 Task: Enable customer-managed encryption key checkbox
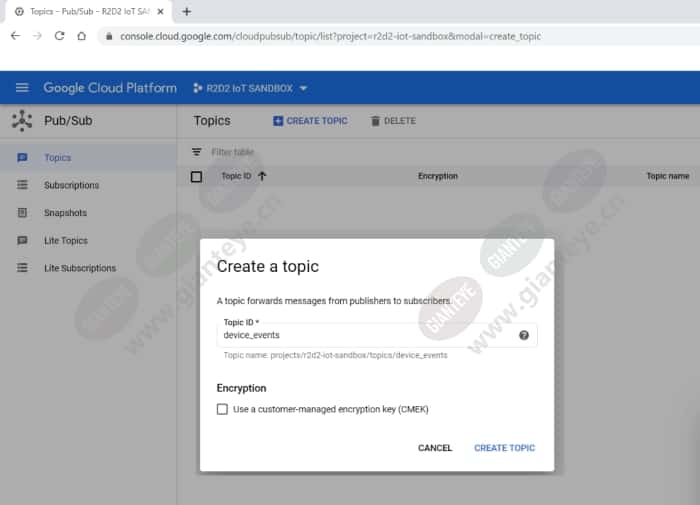point(222,409)
